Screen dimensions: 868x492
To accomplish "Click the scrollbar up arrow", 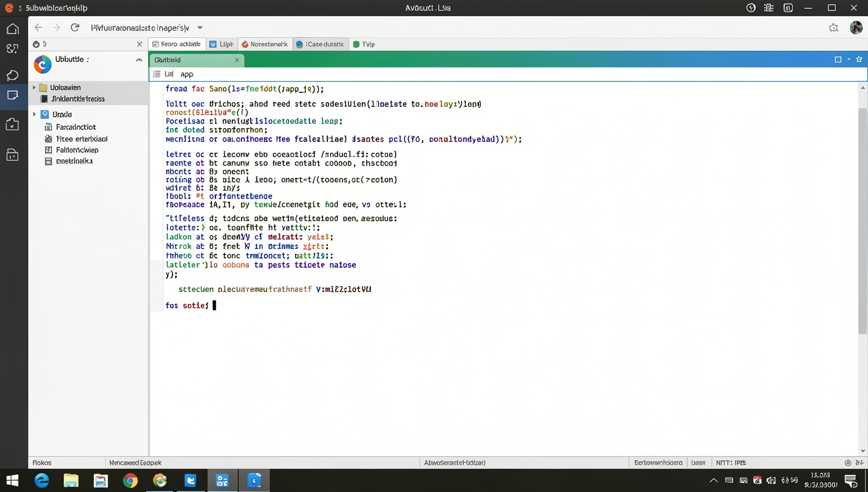I will click(863, 87).
